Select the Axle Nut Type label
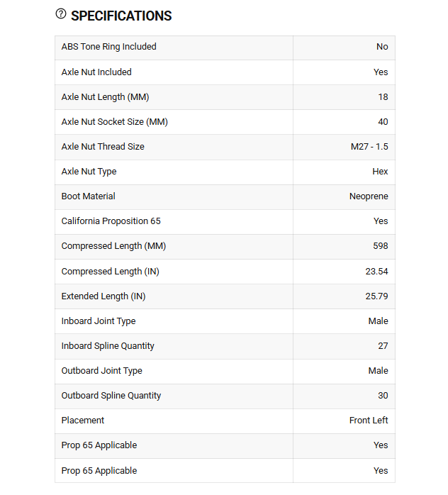Screen dimensions: 448x495 coord(89,172)
